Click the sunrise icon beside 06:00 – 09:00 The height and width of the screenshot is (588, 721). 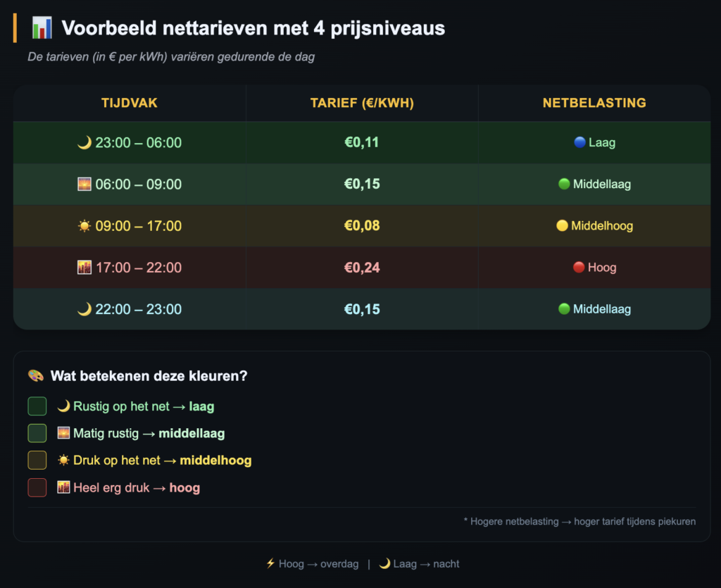click(x=84, y=184)
